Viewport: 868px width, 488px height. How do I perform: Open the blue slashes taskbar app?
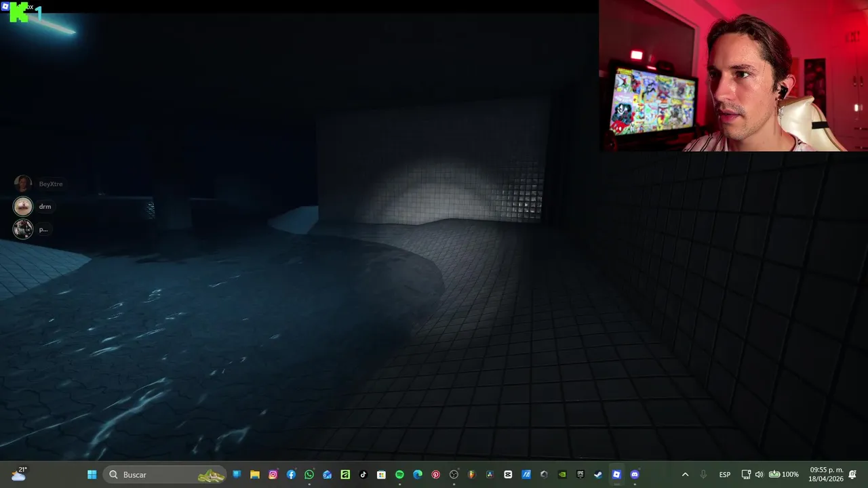pyautogui.click(x=526, y=474)
